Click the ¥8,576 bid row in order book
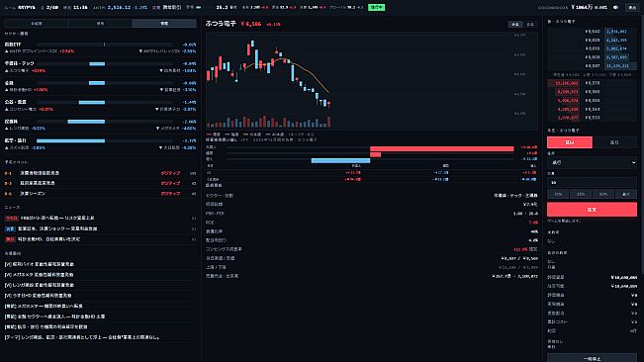The image size is (644, 362). click(592, 83)
